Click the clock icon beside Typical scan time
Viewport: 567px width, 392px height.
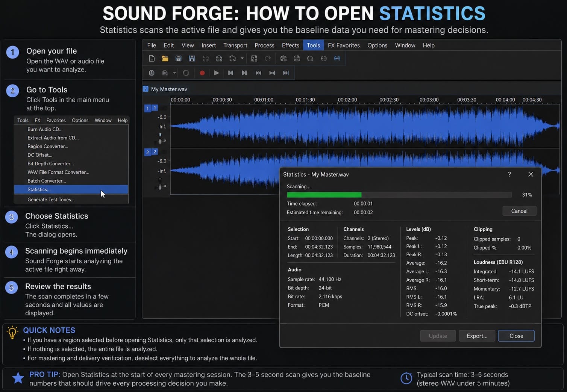[x=406, y=378]
